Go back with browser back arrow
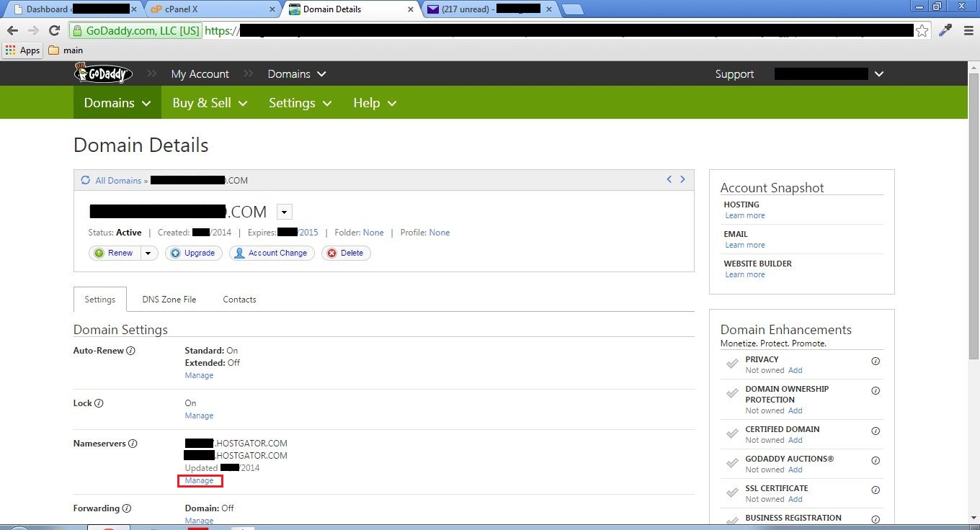Screen dimensions: 980x530 click(x=12, y=30)
